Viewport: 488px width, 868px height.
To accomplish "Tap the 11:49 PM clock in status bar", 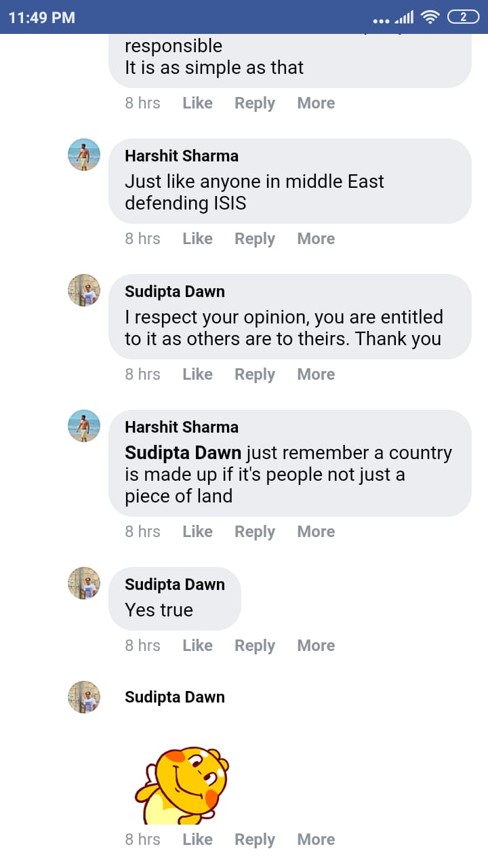I will point(42,18).
